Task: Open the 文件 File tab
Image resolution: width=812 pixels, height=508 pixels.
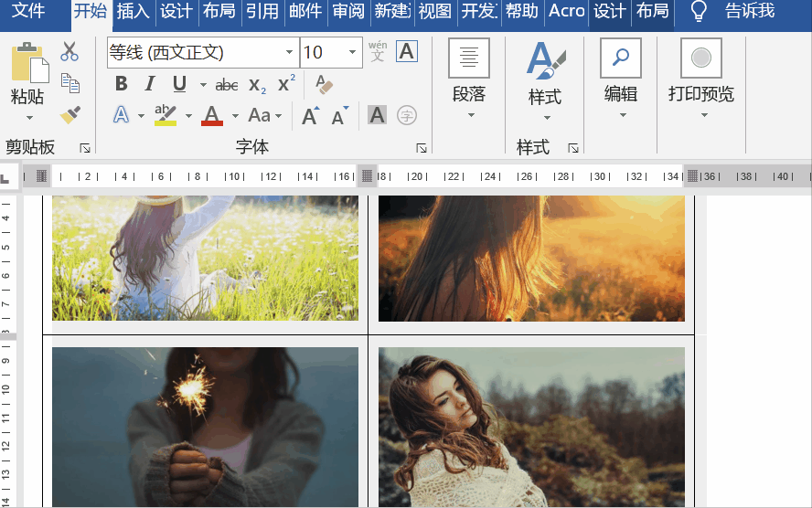Action: tap(28, 10)
